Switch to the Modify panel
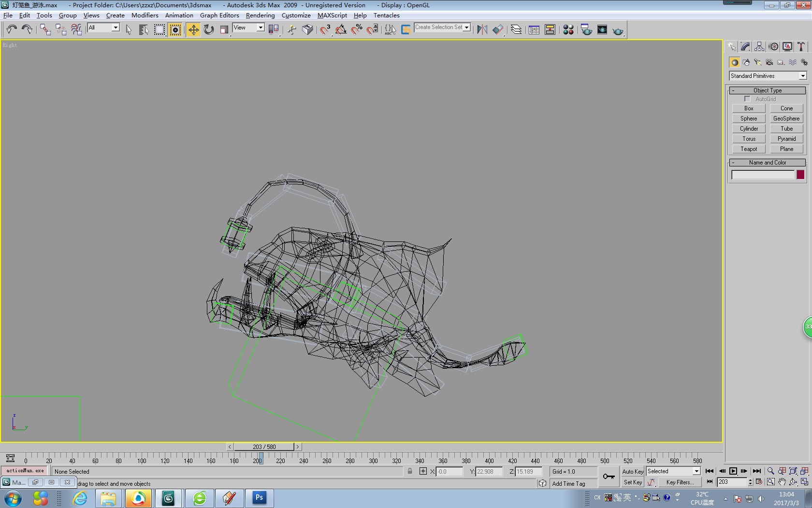 (x=745, y=47)
